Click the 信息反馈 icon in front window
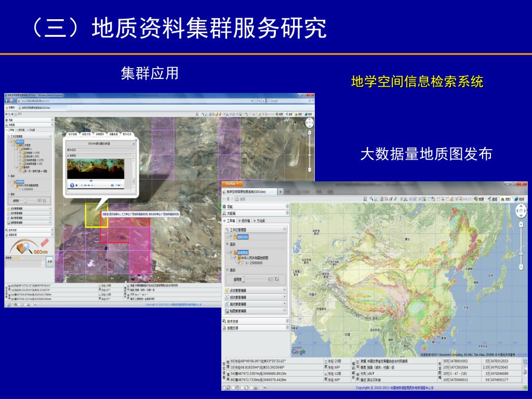 pos(224,328)
